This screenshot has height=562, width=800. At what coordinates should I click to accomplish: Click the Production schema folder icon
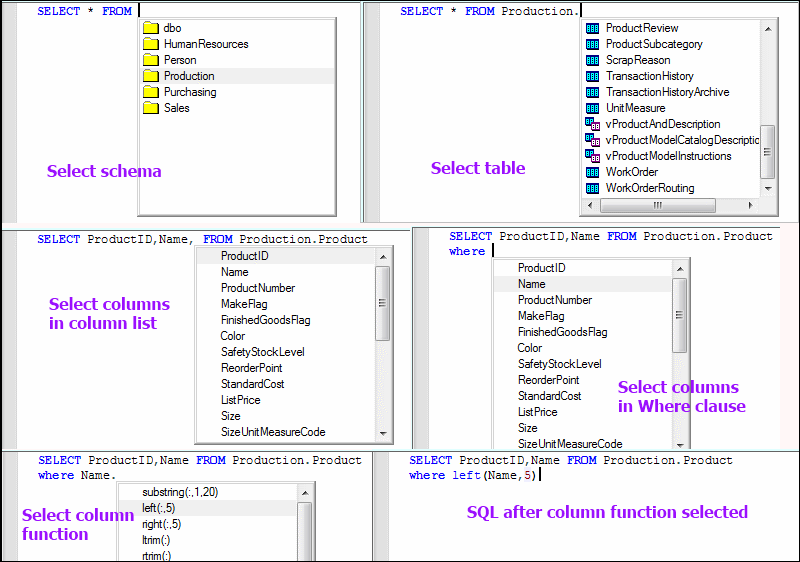(151, 76)
